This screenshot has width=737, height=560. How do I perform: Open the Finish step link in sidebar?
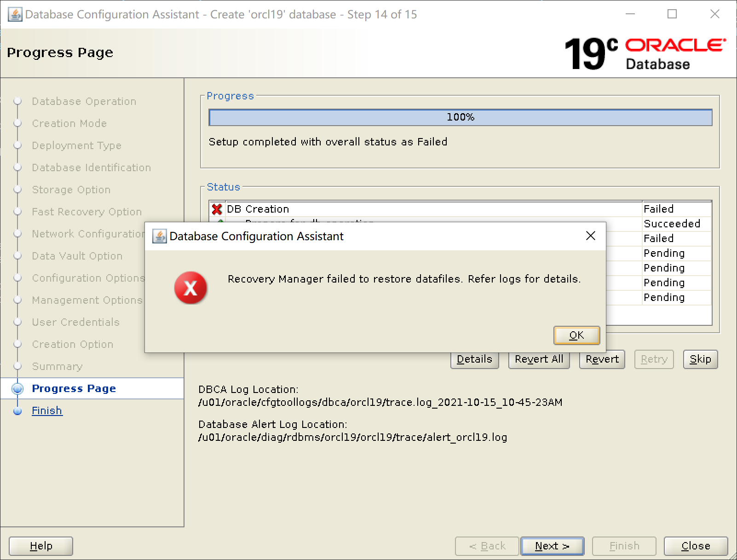pos(47,410)
